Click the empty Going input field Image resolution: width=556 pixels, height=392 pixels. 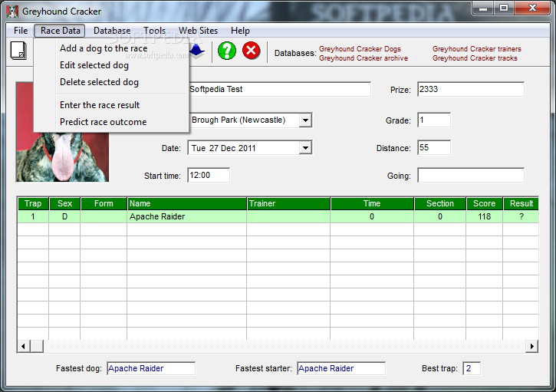471,175
